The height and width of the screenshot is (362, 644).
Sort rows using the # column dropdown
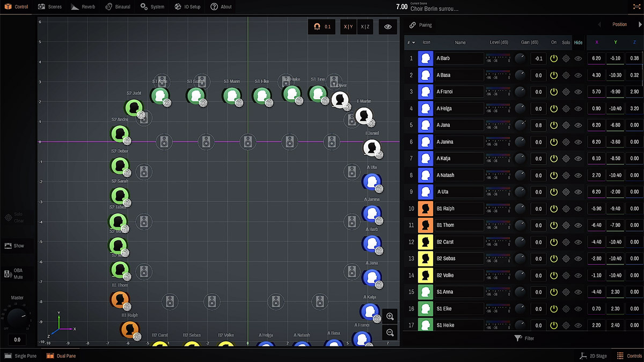click(411, 42)
